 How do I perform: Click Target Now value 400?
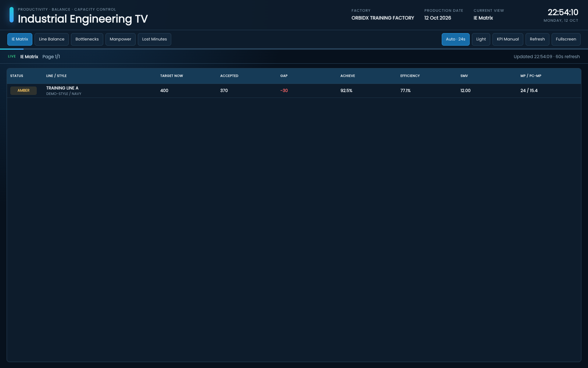point(164,91)
